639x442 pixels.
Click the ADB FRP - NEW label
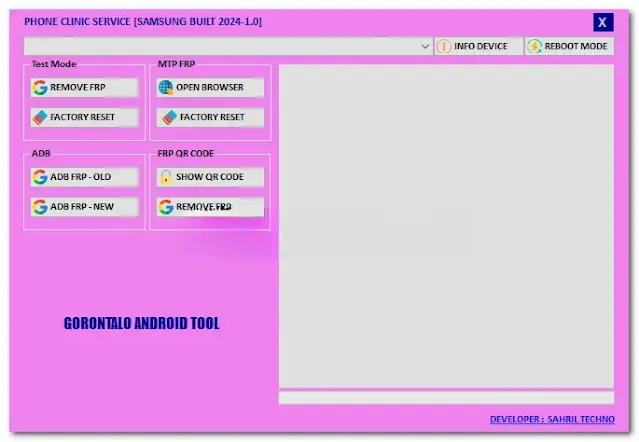(x=82, y=207)
